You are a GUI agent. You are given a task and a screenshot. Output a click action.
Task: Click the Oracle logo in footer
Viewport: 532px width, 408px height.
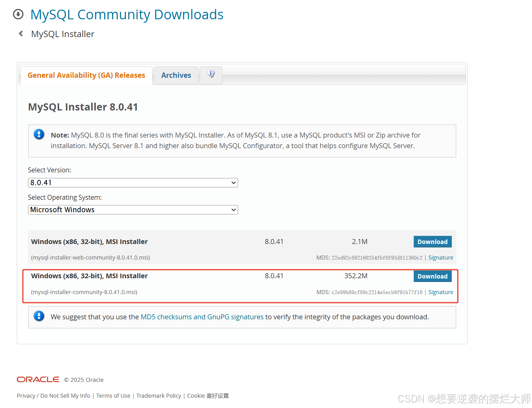coord(38,379)
